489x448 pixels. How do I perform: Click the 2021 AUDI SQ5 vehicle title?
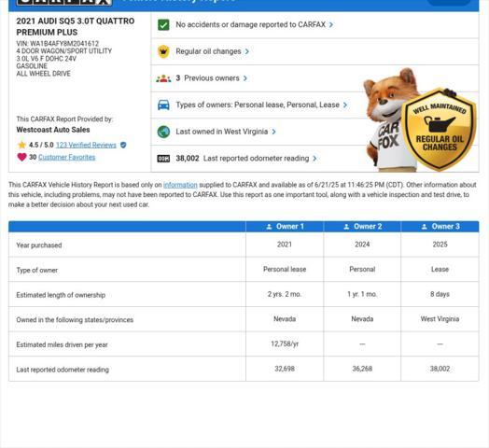click(76, 27)
